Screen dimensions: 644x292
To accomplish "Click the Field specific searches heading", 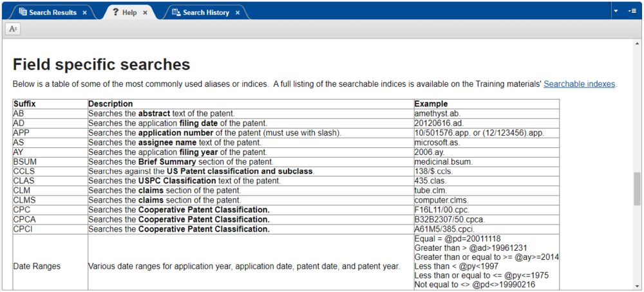I will [x=101, y=64].
